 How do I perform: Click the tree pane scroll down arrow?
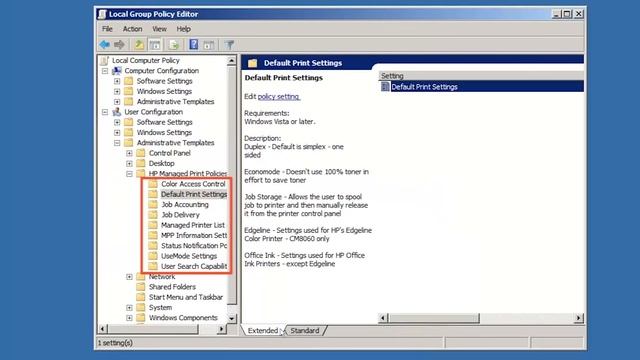pos(231,318)
